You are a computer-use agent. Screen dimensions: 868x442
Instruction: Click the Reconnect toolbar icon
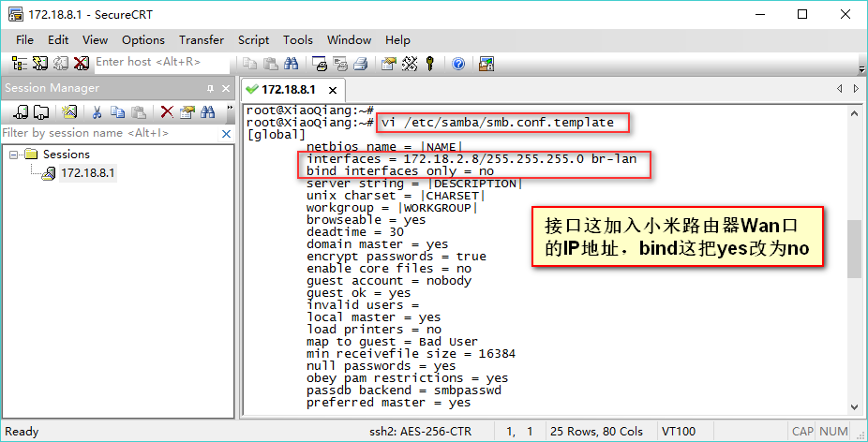(x=61, y=64)
